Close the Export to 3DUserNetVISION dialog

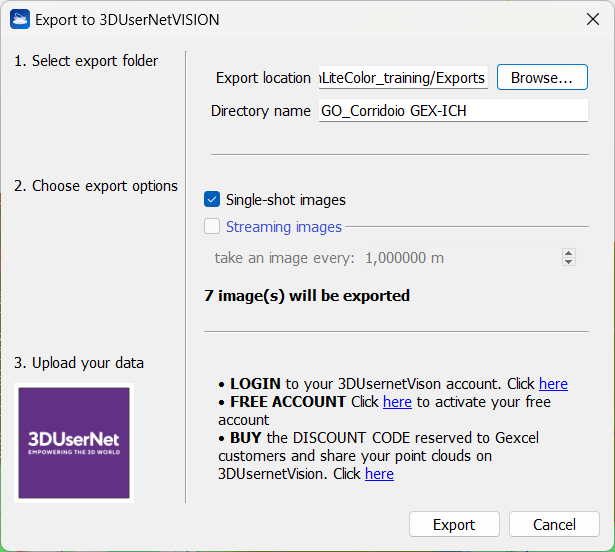(x=593, y=19)
